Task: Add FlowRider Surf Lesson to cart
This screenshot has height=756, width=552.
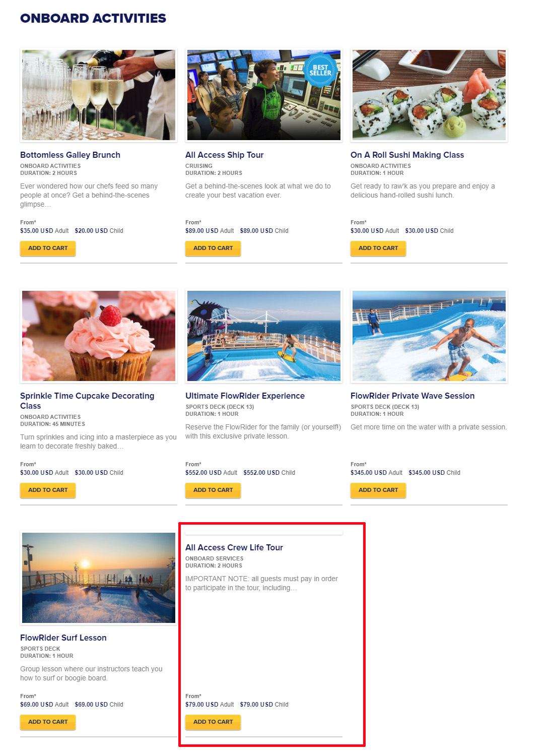Action: [x=48, y=722]
